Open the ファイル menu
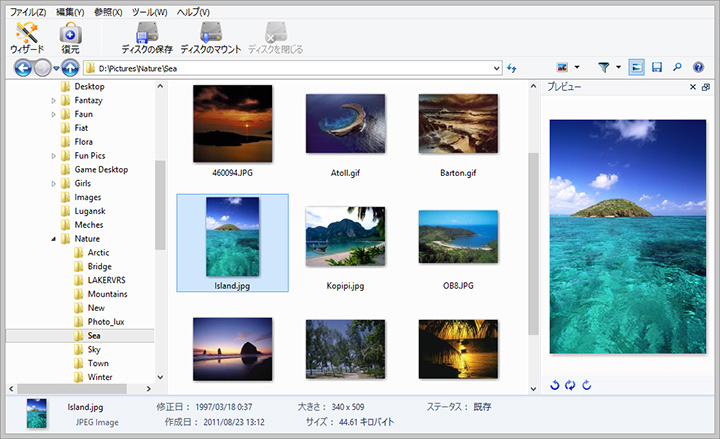Screen dimensions: 720x439 pyautogui.click(x=28, y=12)
